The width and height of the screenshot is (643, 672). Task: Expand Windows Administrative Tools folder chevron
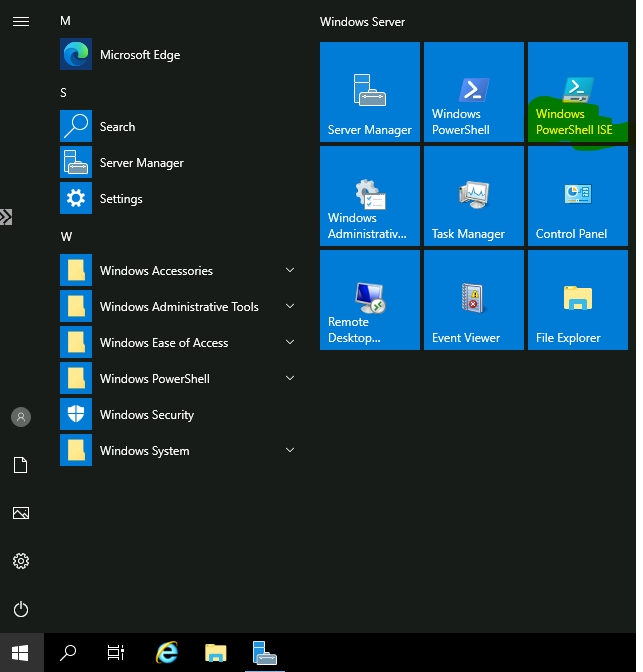290,306
